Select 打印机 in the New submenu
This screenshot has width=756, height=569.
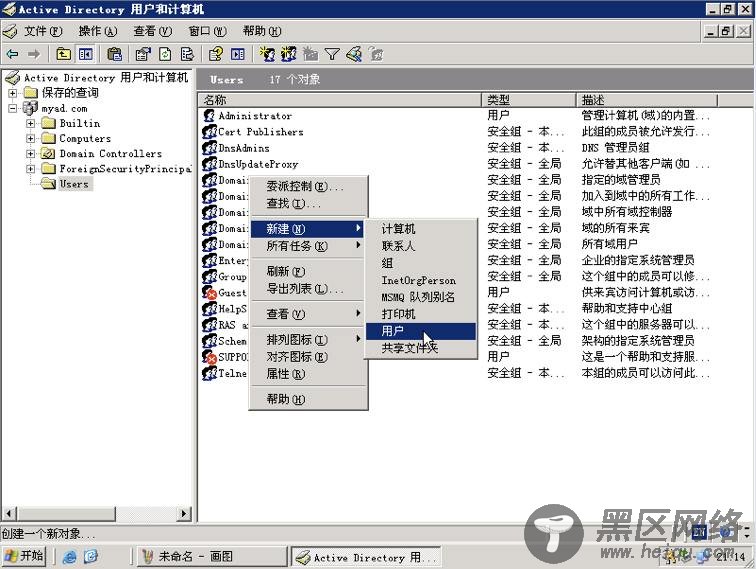(421, 314)
